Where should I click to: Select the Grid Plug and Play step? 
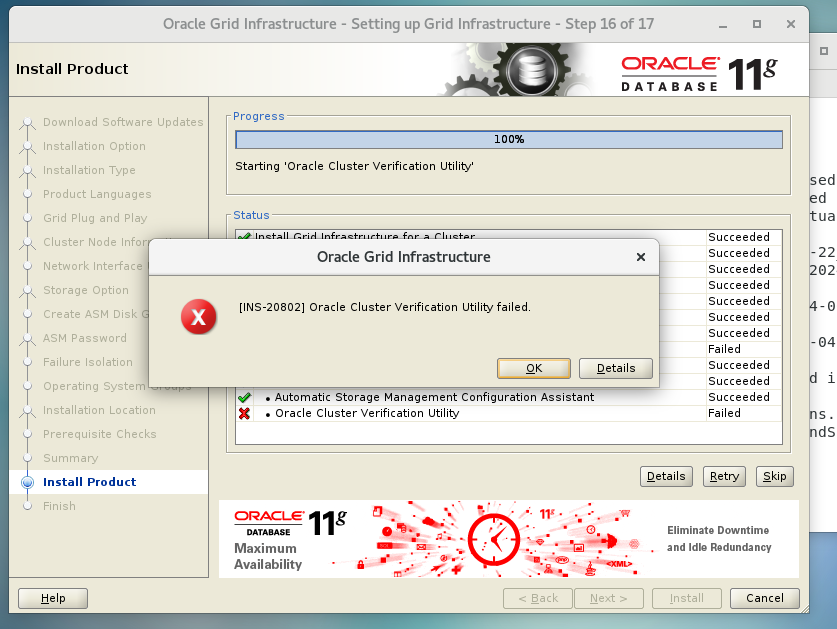(x=95, y=218)
